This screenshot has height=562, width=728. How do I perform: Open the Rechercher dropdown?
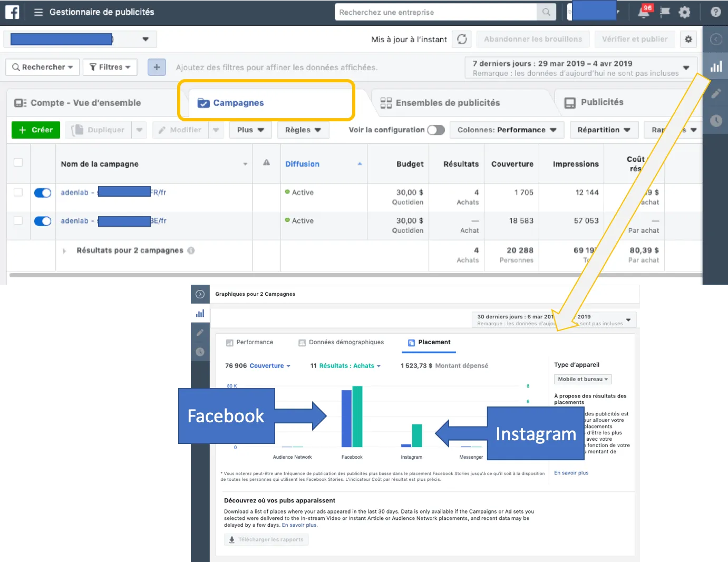[x=43, y=67]
